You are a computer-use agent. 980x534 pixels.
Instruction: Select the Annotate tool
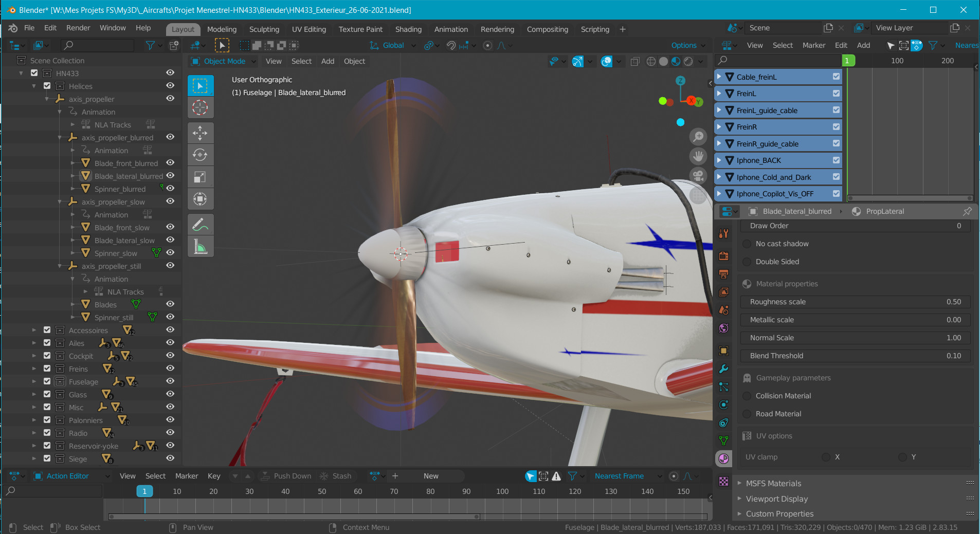(200, 225)
